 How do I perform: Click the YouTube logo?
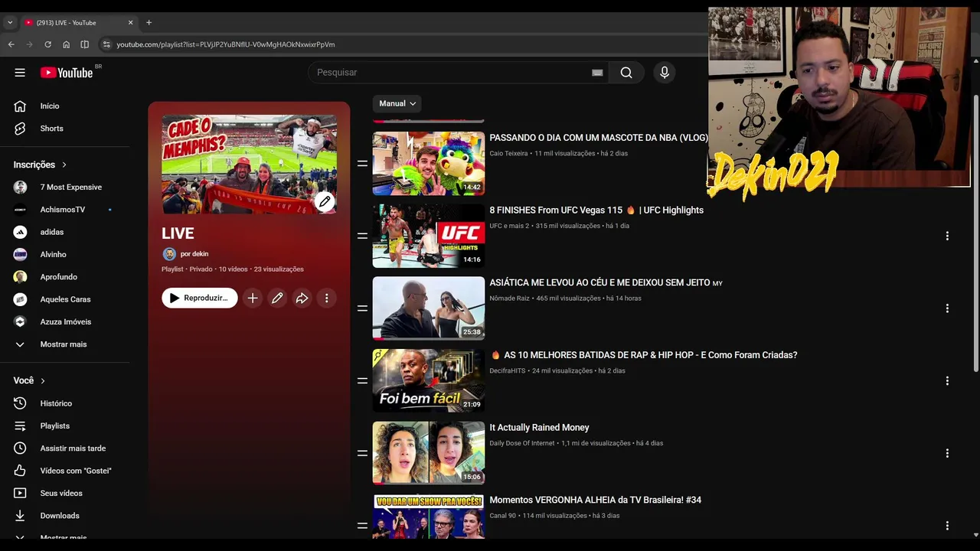pos(67,73)
